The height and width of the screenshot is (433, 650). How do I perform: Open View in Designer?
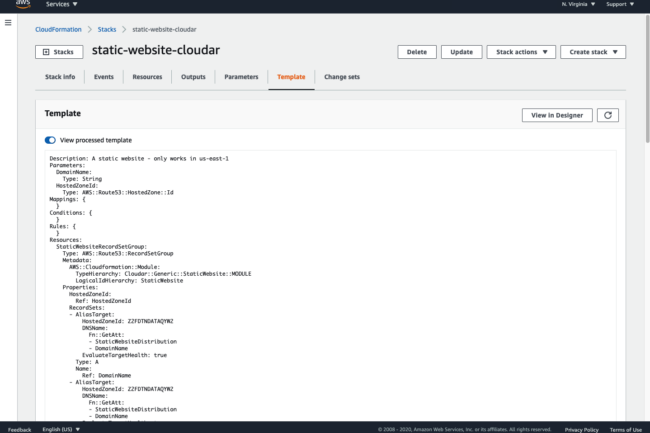557,115
